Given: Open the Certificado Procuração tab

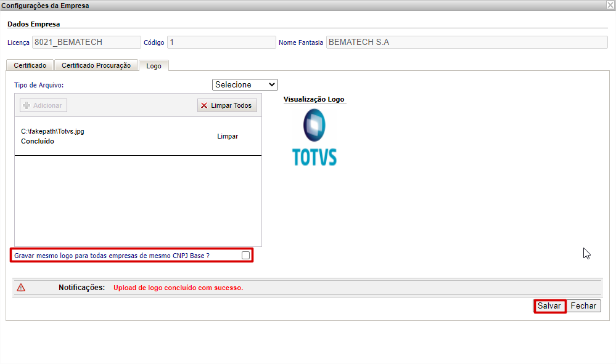Looking at the screenshot, I should coord(96,65).
